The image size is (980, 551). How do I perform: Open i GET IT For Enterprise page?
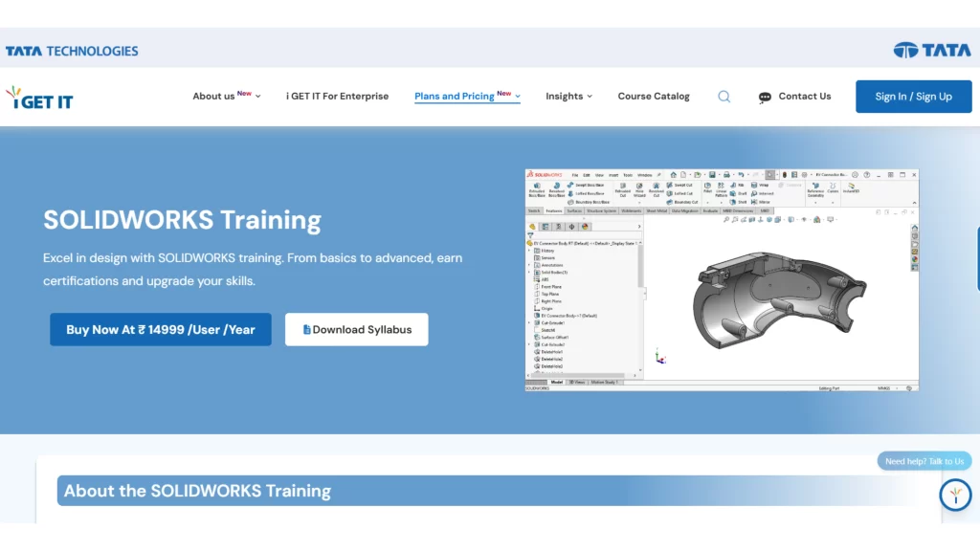click(x=338, y=97)
